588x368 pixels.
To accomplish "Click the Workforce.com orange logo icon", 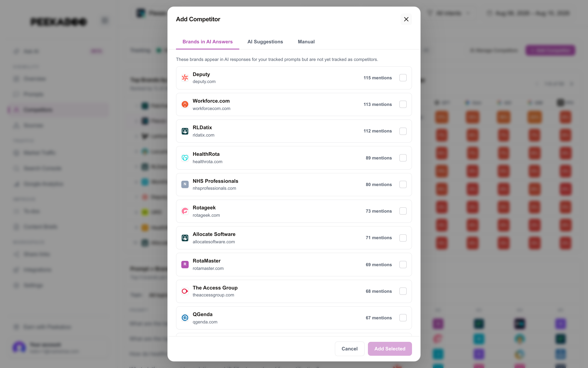I will coord(185,104).
